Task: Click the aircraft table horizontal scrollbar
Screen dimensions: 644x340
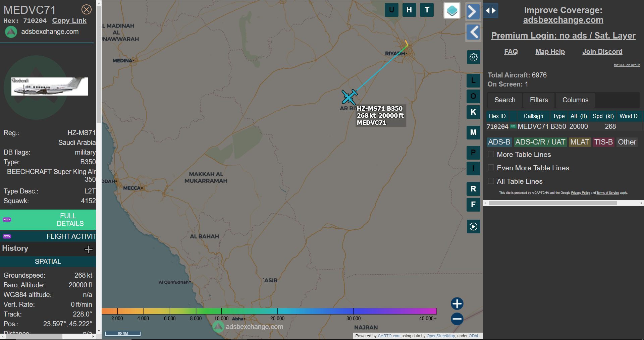Action: 553,203
